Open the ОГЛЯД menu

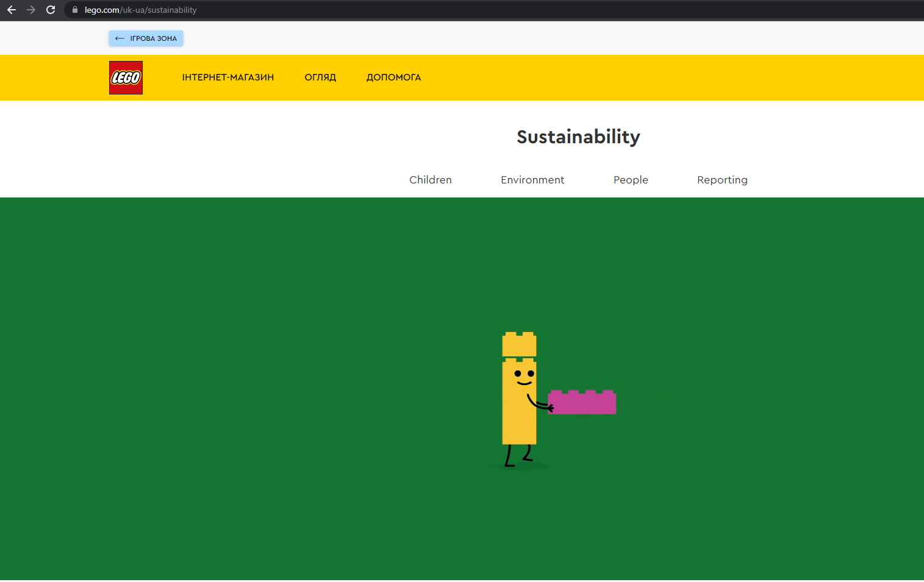pyautogui.click(x=320, y=77)
